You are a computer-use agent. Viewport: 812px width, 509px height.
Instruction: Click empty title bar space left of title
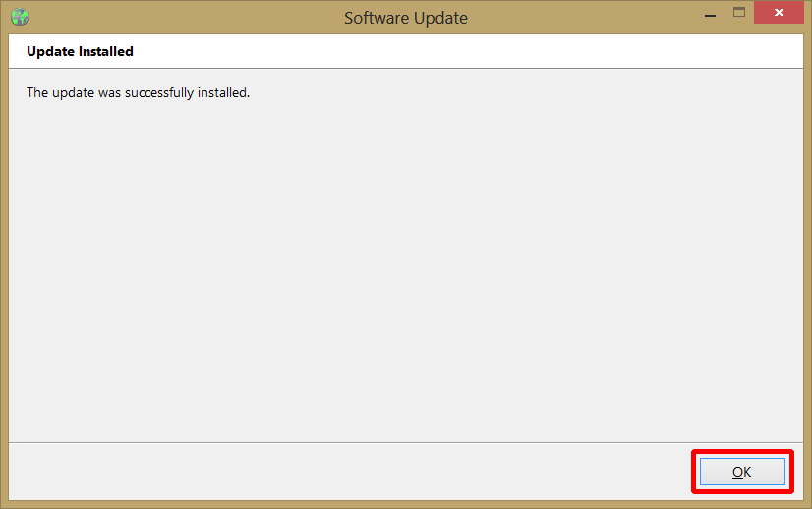pos(177,18)
